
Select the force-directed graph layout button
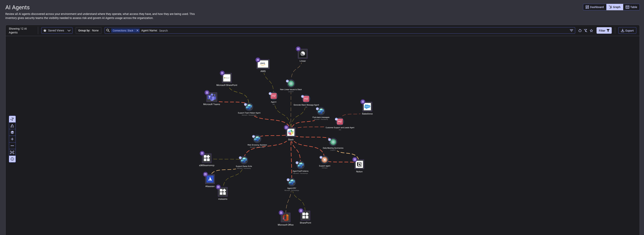tap(12, 119)
